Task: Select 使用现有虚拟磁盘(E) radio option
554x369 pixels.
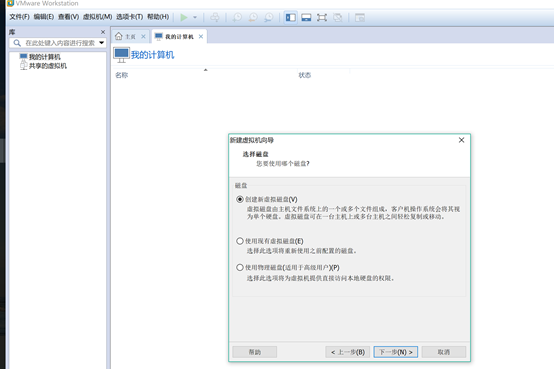Action: pos(240,241)
